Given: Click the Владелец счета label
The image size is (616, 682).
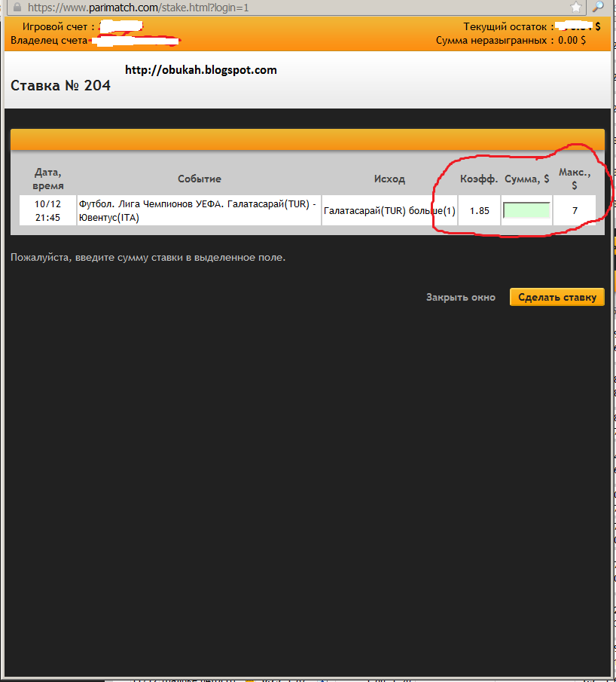Looking at the screenshot, I should coord(49,41).
